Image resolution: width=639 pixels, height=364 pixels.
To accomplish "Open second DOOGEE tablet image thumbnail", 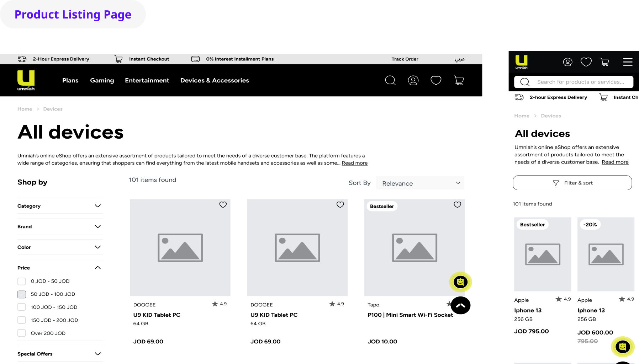I will tap(297, 248).
